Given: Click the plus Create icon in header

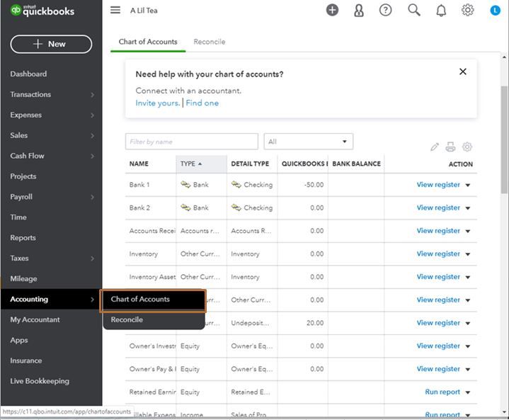Looking at the screenshot, I should click(x=332, y=10).
